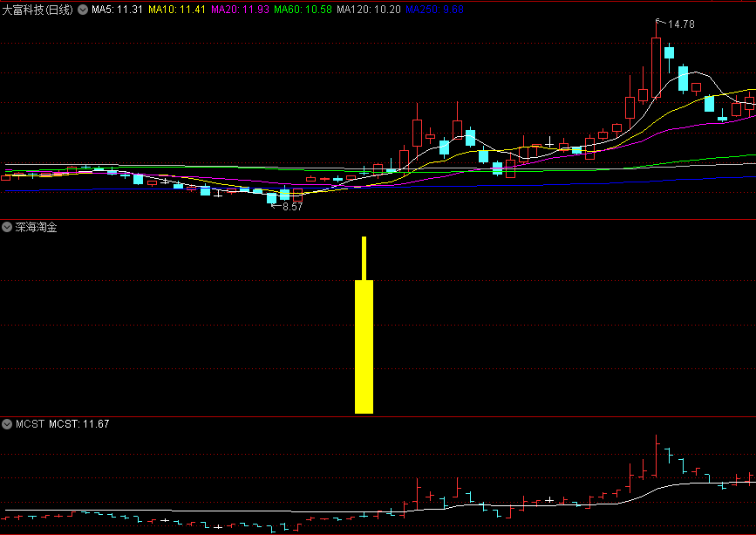
Task: Select the MA250: 9.68 label
Action: pyautogui.click(x=434, y=10)
